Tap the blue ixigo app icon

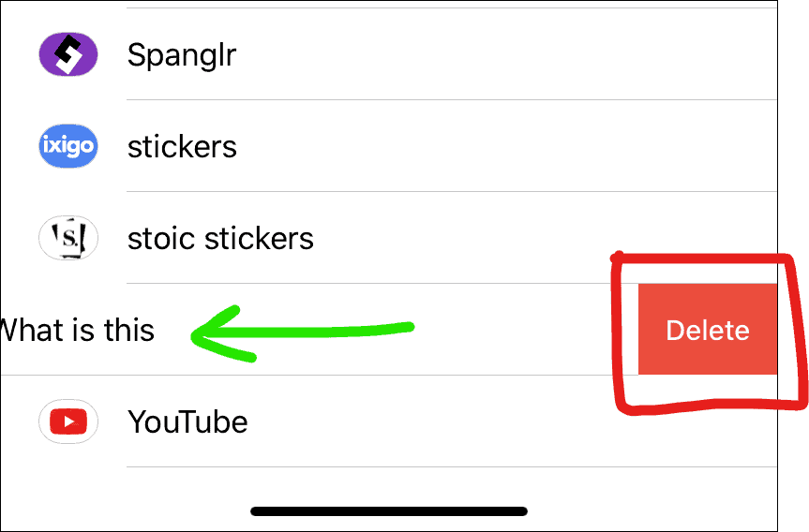coord(68,146)
